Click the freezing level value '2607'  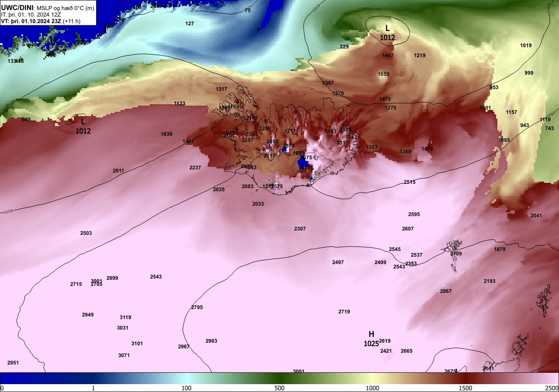[x=408, y=229]
